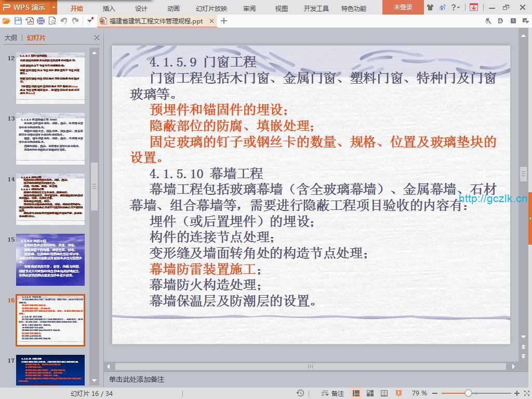Click the print preview icon

tap(52, 21)
